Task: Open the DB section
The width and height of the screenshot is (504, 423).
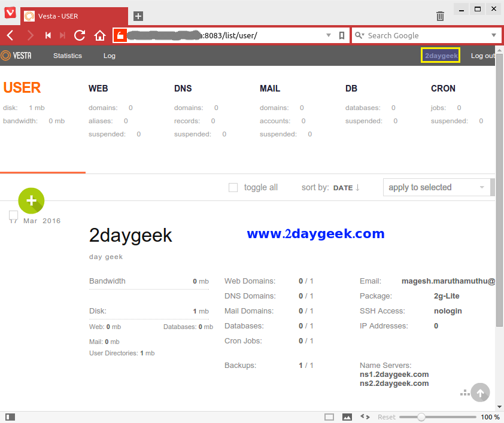Action: pos(351,89)
